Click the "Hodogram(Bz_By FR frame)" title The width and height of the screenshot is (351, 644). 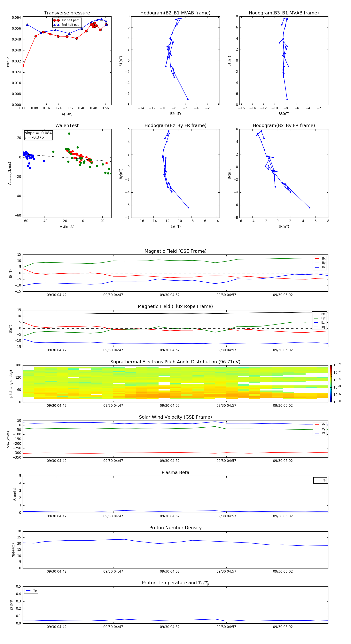click(x=175, y=125)
